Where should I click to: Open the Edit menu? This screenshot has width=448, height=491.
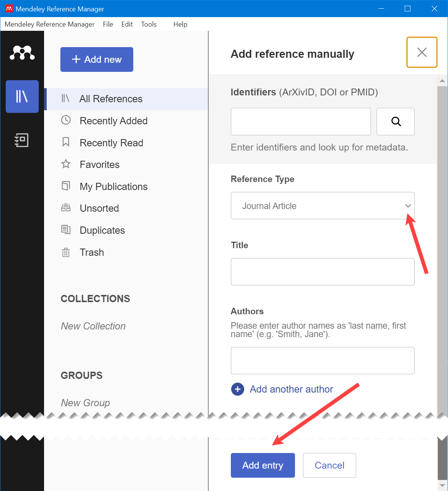point(127,24)
